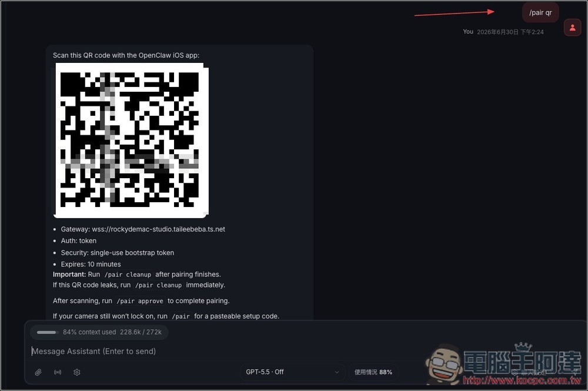Click '/pair cleanup' code in the leaks sentence
The image size is (588, 391).
click(158, 285)
